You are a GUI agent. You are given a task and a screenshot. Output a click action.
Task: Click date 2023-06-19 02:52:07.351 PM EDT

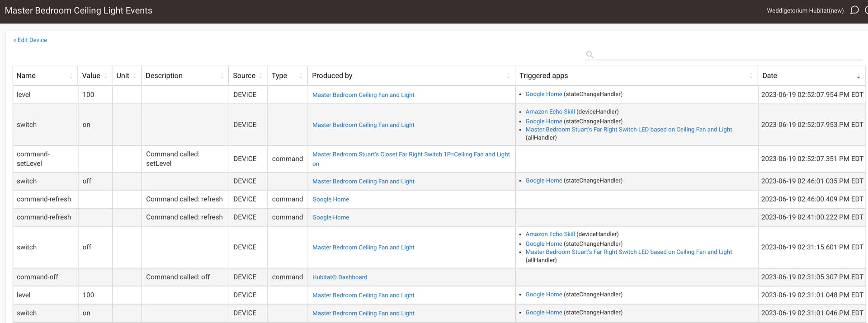[x=812, y=159]
